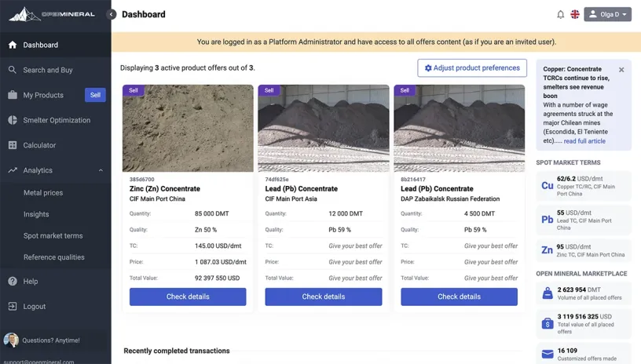Image resolution: width=641 pixels, height=364 pixels.
Task: Click the gear icon in Adjust preferences
Action: pos(428,68)
